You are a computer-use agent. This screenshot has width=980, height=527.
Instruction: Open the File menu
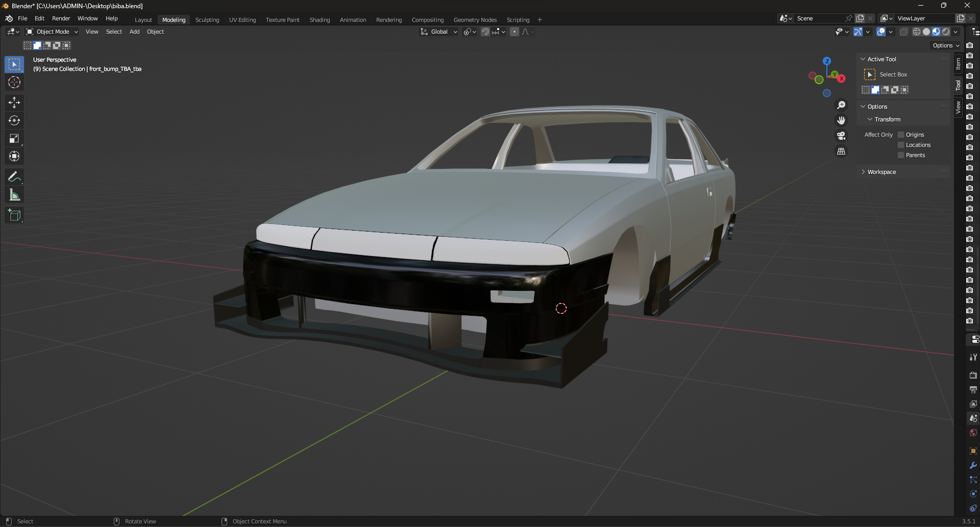tap(22, 18)
